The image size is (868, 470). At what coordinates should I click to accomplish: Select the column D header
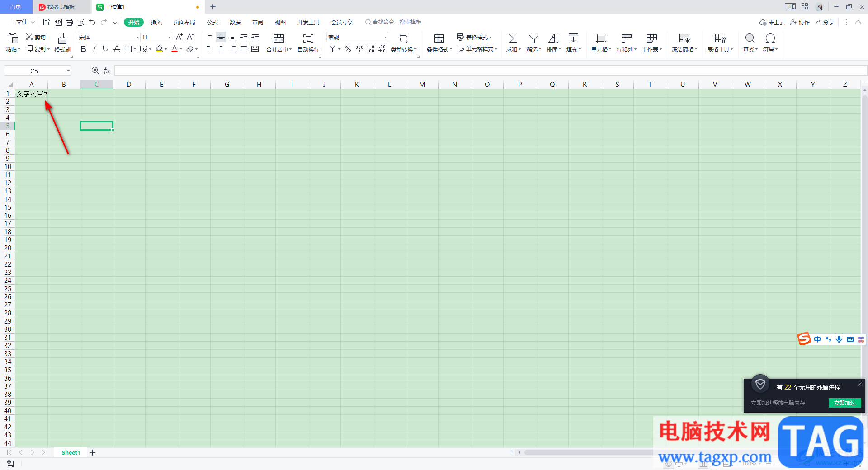pos(129,84)
